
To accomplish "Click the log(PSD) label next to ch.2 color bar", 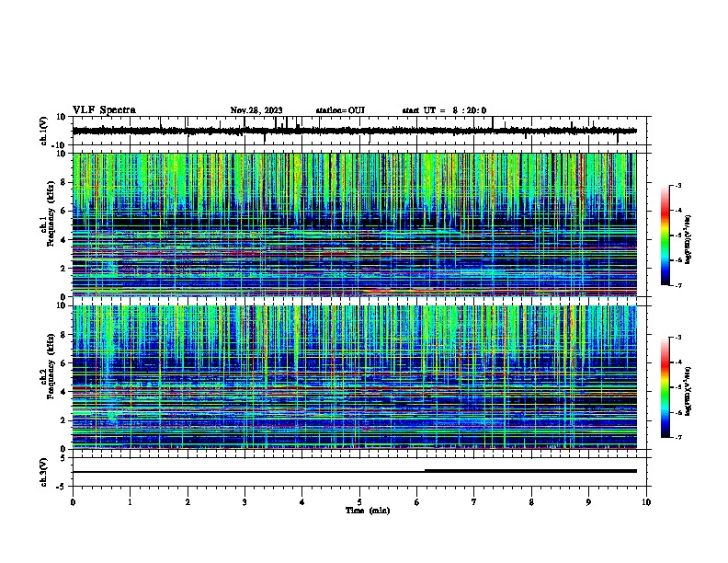I will tap(688, 392).
